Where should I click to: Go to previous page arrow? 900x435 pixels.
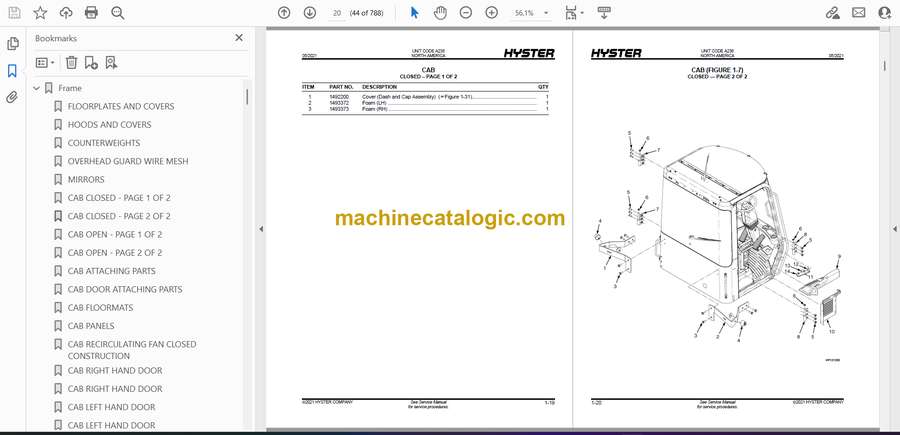click(x=284, y=13)
